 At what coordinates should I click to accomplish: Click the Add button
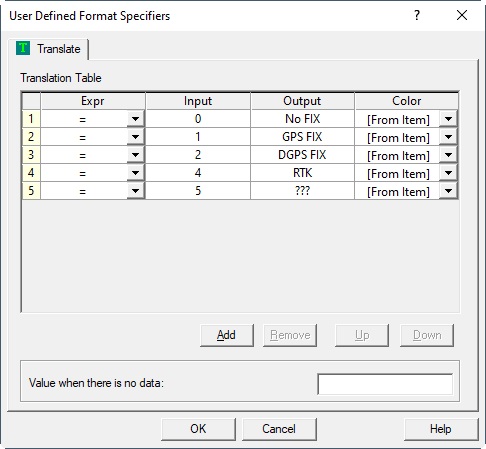[x=227, y=335]
